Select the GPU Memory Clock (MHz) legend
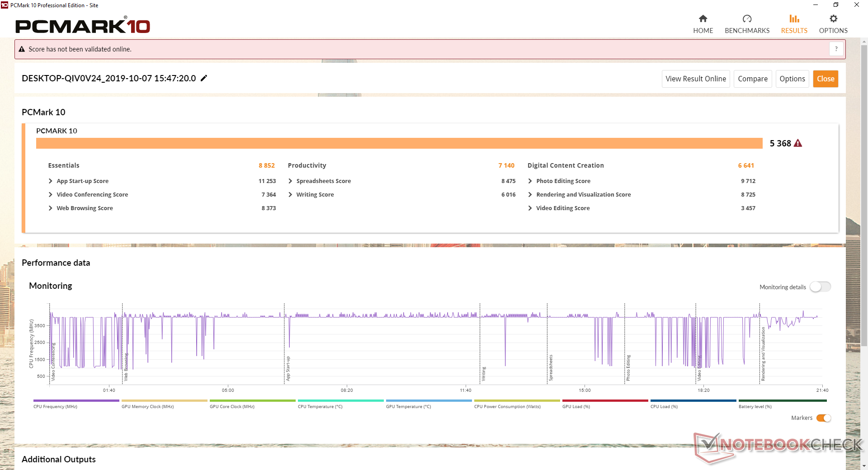 pos(164,404)
